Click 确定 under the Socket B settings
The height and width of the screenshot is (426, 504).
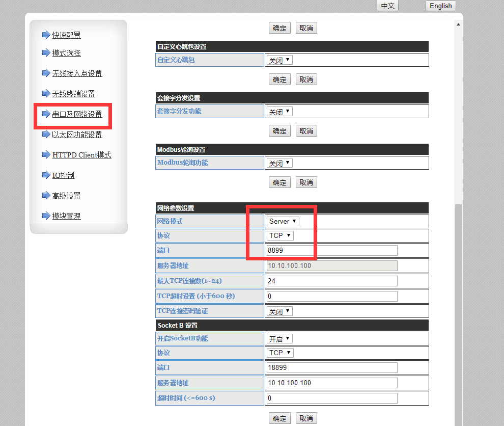tap(279, 418)
